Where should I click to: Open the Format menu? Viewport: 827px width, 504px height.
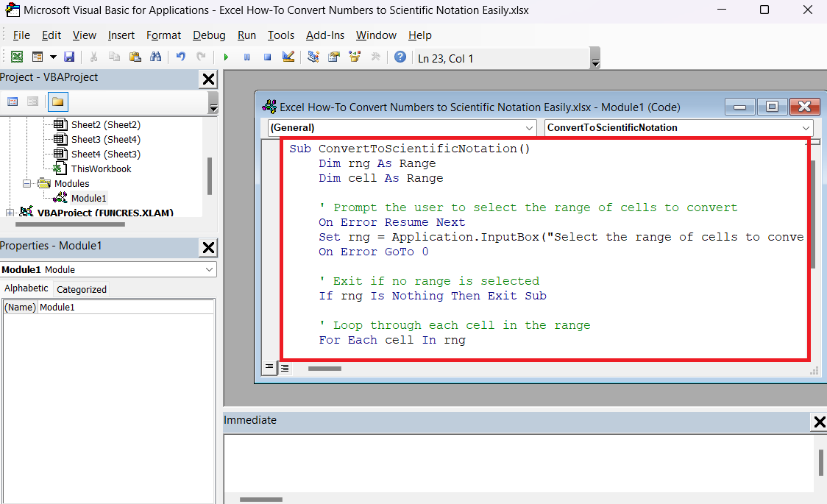[x=163, y=35]
